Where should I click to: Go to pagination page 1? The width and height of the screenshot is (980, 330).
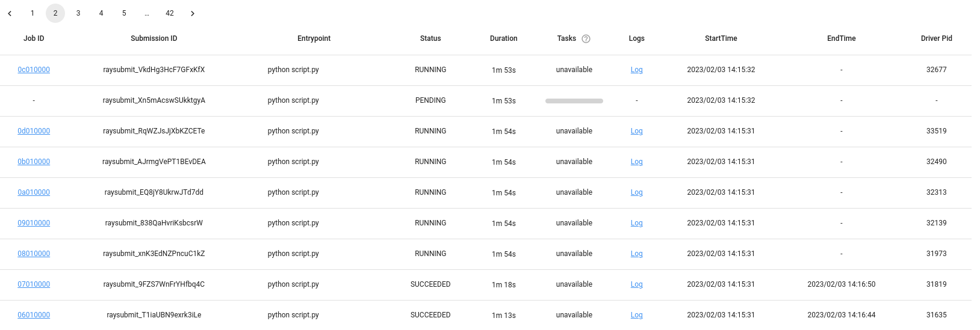pyautogui.click(x=33, y=13)
